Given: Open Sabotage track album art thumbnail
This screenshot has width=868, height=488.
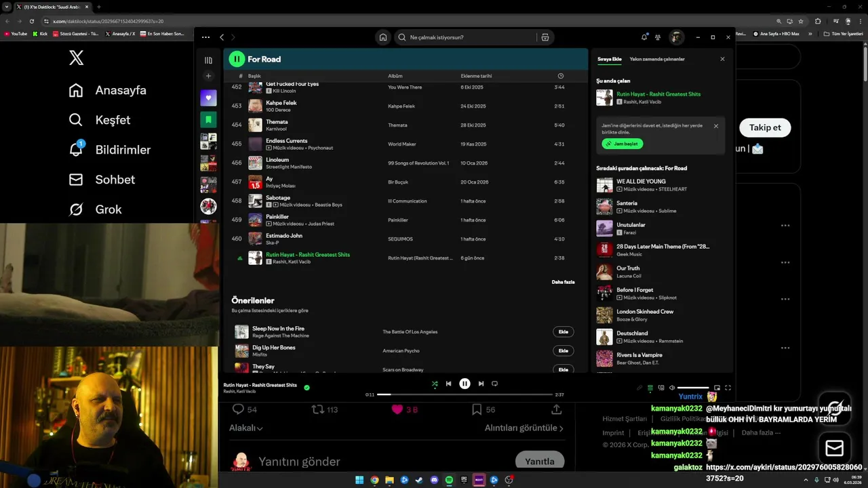Looking at the screenshot, I should click(x=255, y=201).
